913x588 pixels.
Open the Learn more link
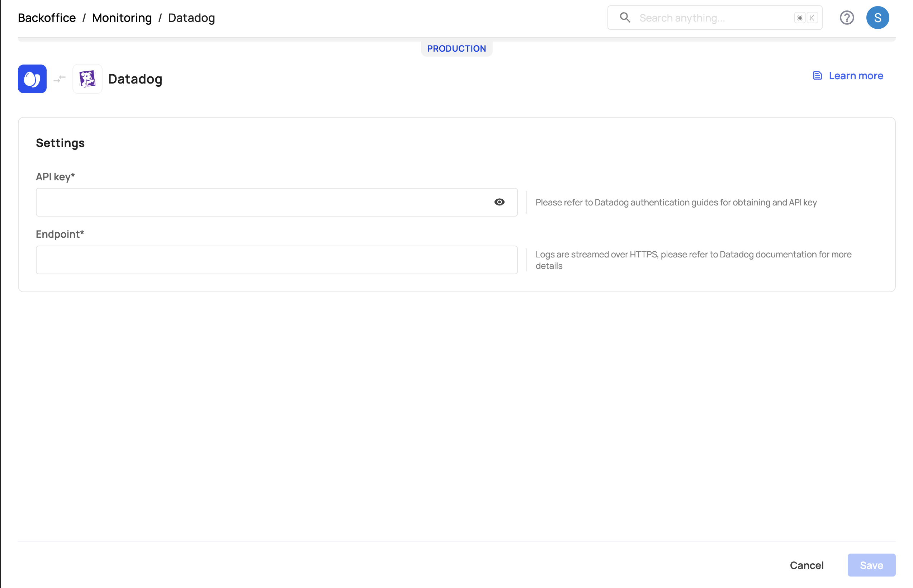tap(856, 76)
